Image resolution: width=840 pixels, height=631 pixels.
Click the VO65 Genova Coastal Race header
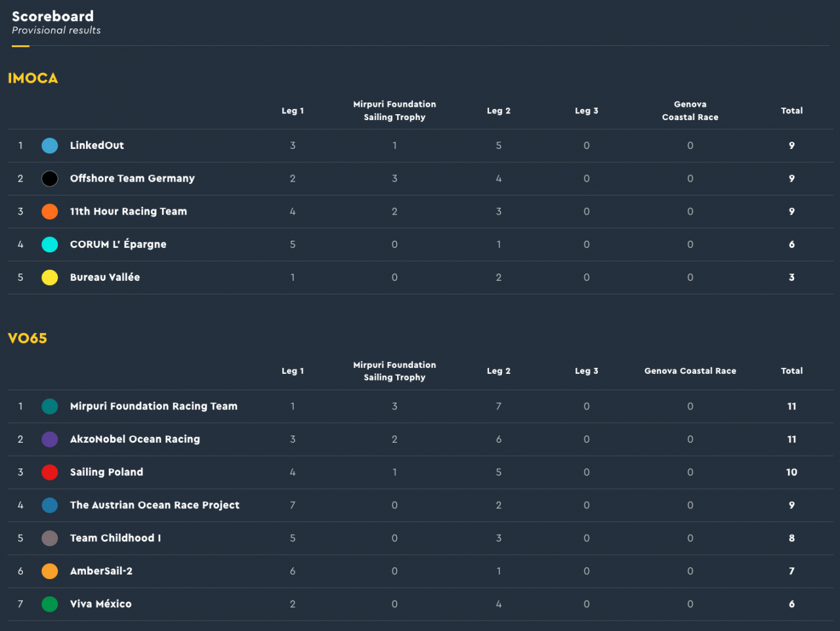pos(690,371)
